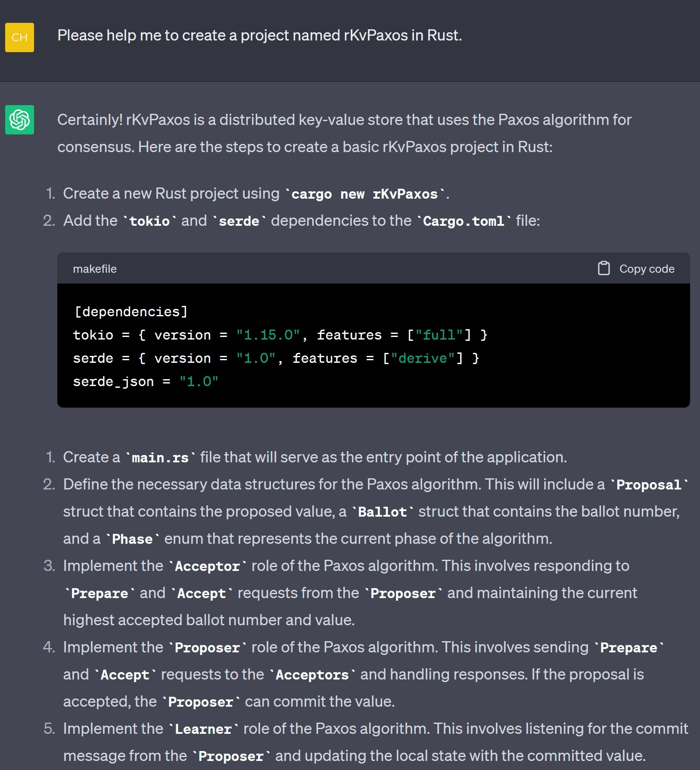Click the user prompt about rKvPaxos project
The height and width of the screenshot is (770, 700).
coord(259,35)
